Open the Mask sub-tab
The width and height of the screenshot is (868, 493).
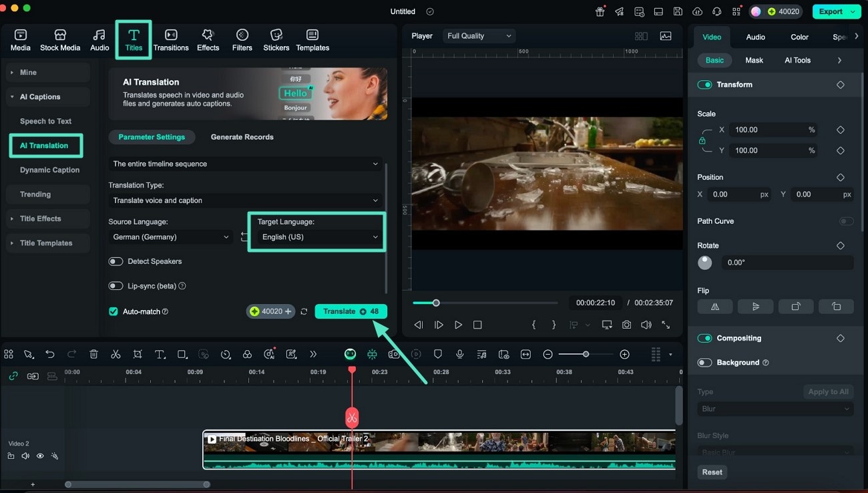(754, 60)
